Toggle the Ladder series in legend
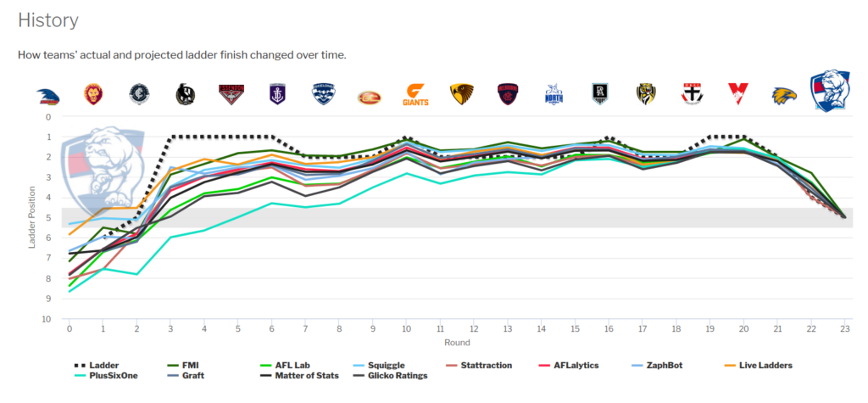Image resolution: width=868 pixels, height=403 pixels. [92, 366]
